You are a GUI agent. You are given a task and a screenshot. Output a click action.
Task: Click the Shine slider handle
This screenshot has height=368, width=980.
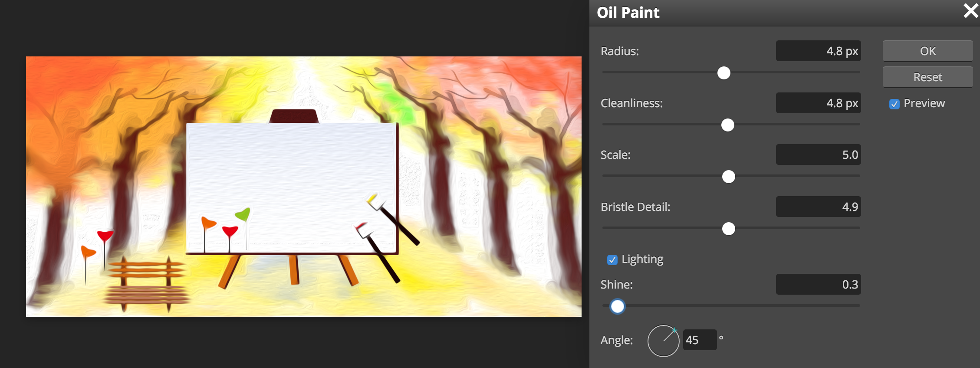point(617,306)
